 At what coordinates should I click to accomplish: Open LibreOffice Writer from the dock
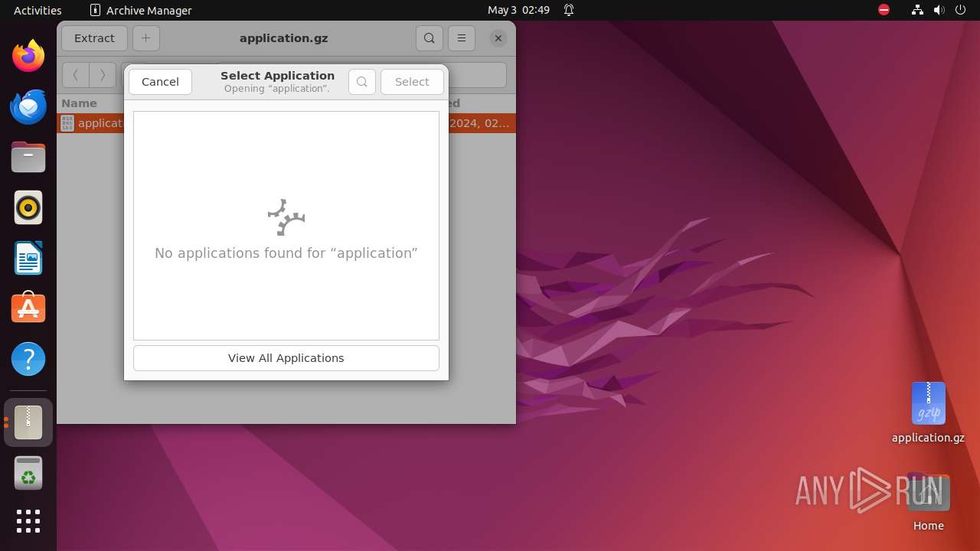pyautogui.click(x=28, y=258)
